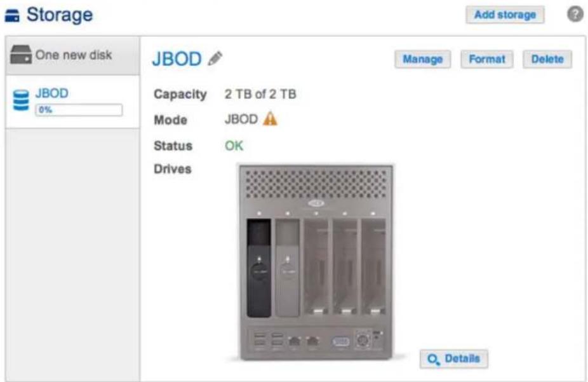Click the Format button

point(487,59)
